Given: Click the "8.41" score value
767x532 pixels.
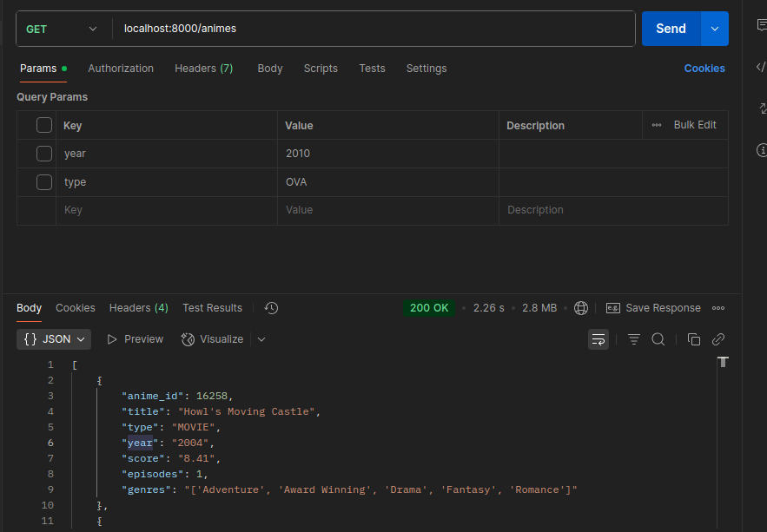Looking at the screenshot, I should click(x=196, y=458).
